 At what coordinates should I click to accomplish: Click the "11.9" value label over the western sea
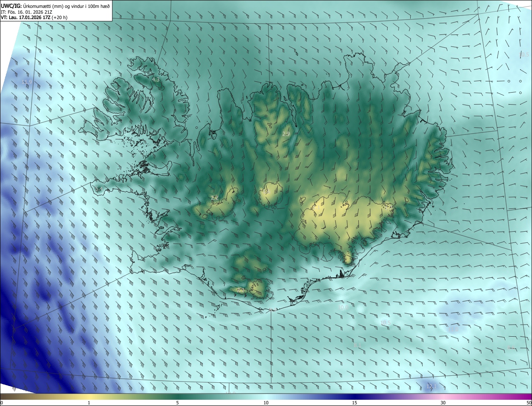click(27, 82)
